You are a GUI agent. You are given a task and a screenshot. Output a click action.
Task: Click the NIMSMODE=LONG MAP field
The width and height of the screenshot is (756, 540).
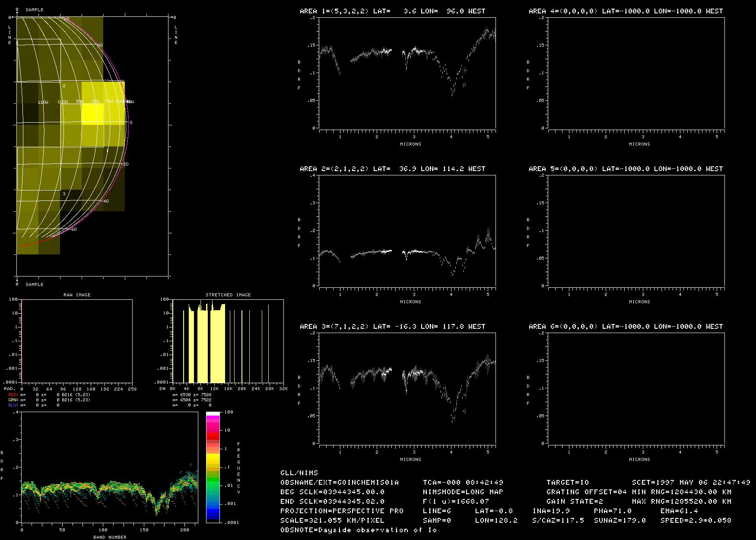[x=463, y=492]
